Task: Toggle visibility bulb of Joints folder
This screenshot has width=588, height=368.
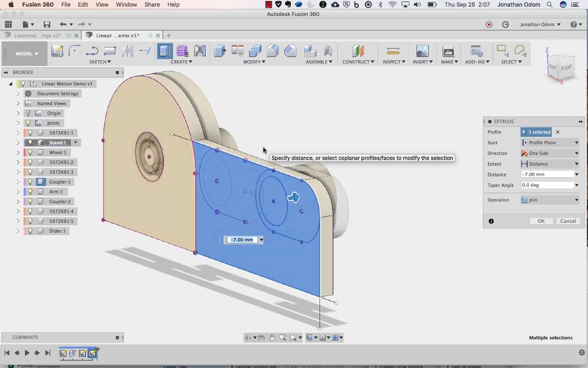Action: [x=28, y=123]
